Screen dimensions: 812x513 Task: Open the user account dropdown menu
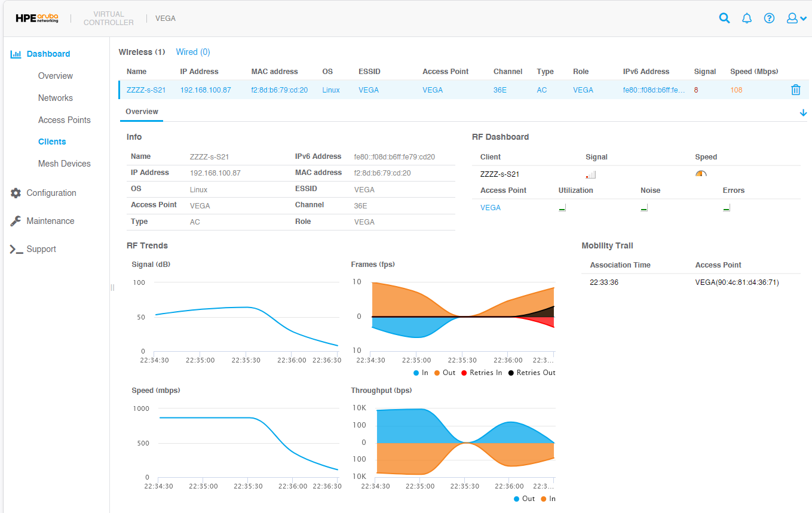click(x=796, y=18)
